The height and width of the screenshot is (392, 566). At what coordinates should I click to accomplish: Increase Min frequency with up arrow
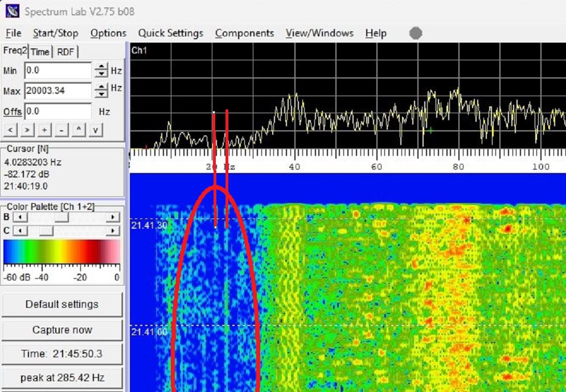pos(101,67)
